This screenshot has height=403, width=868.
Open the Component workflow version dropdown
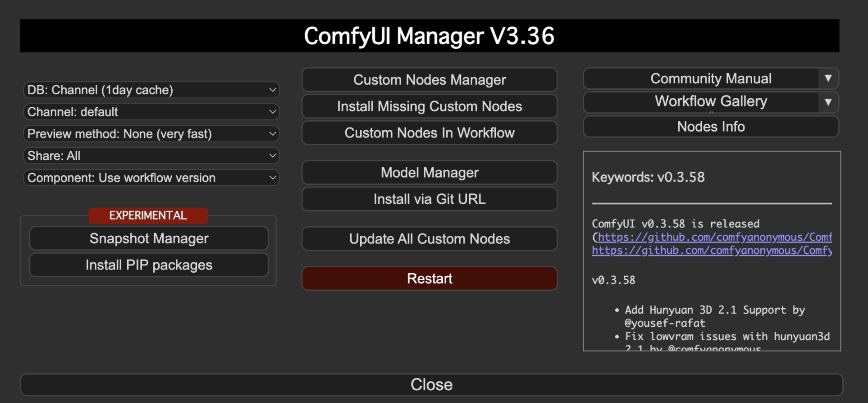tap(151, 177)
